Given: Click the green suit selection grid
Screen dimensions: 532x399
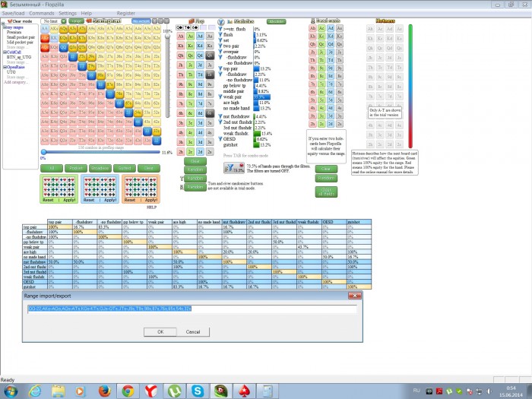Looking at the screenshot, I should point(59,189).
